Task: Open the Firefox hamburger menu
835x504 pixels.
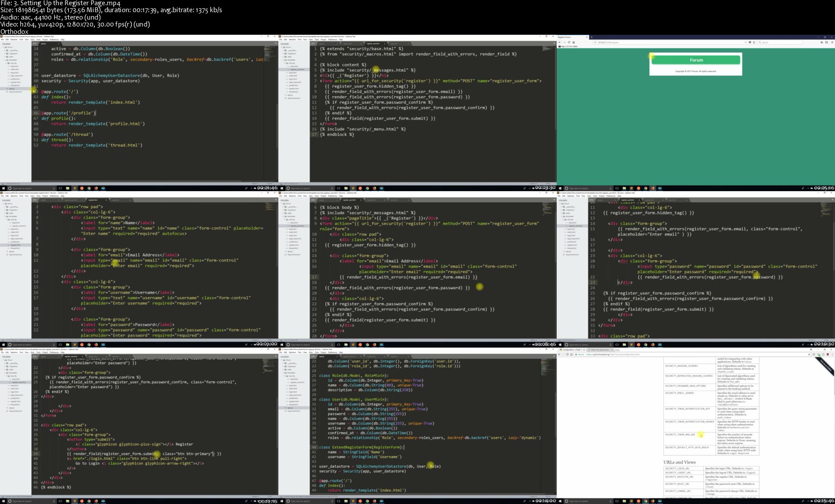Action: (x=832, y=42)
